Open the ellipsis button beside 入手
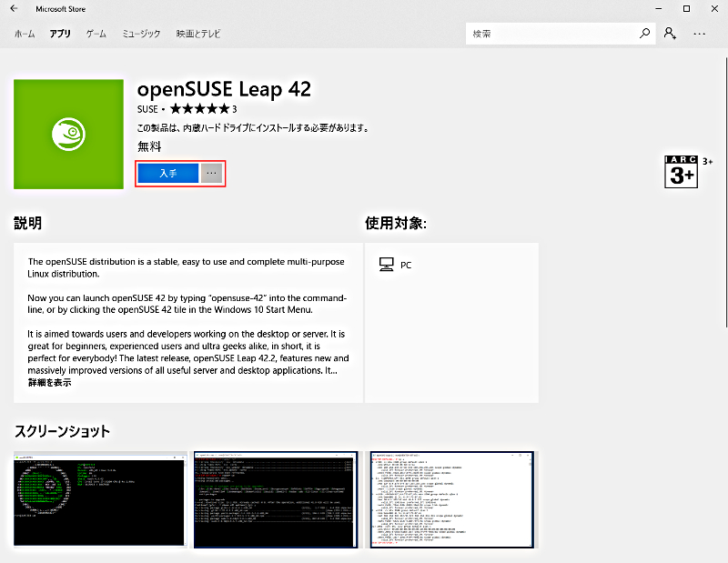728x563 pixels. tap(212, 173)
